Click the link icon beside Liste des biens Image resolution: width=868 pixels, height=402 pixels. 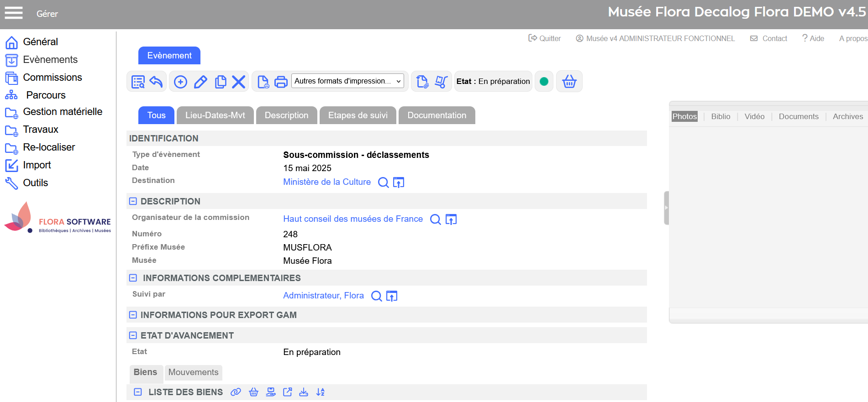pos(236,392)
